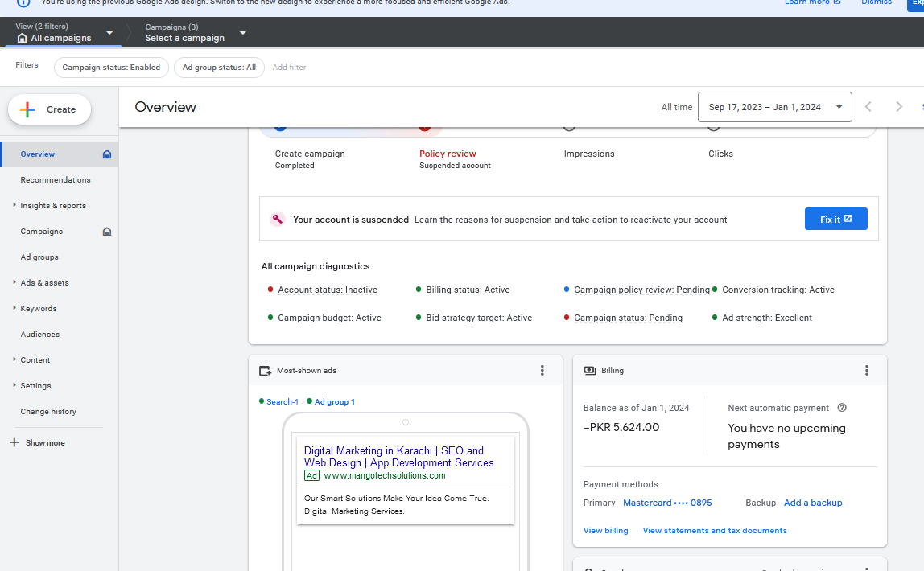
Task: Expand Insights & reports section
Action: click(14, 205)
